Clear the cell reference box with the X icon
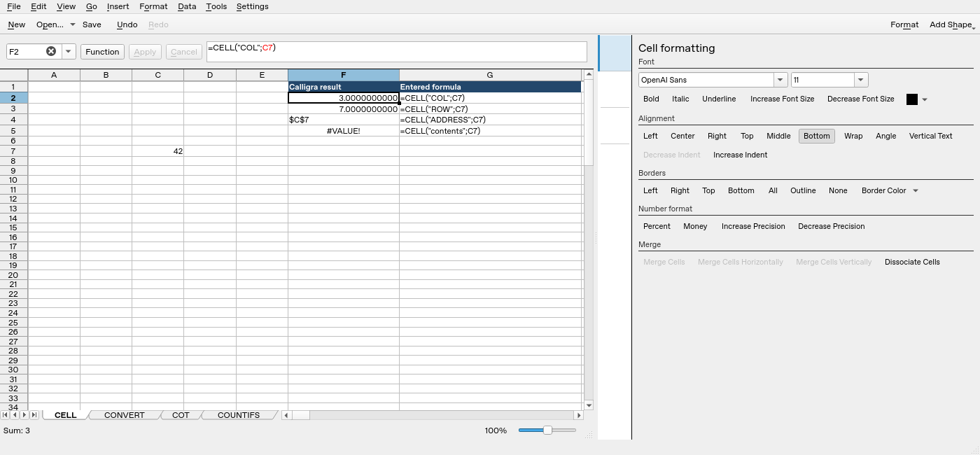980x455 pixels. point(51,51)
